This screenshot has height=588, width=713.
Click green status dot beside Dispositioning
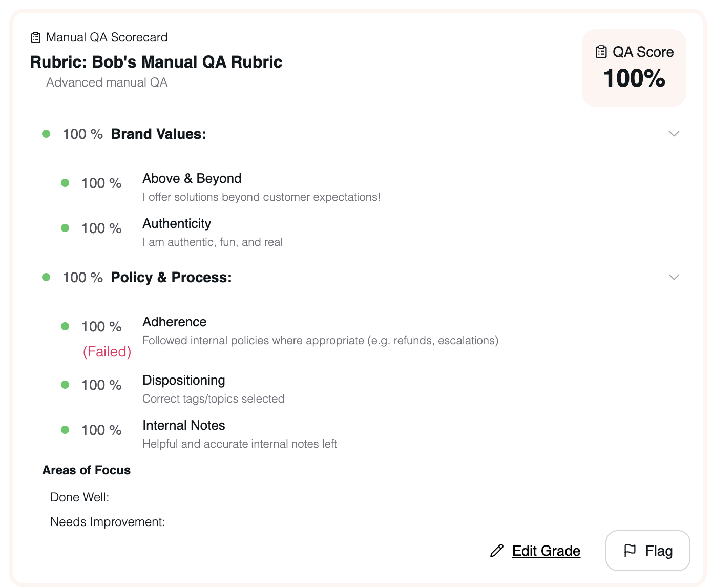(x=65, y=385)
